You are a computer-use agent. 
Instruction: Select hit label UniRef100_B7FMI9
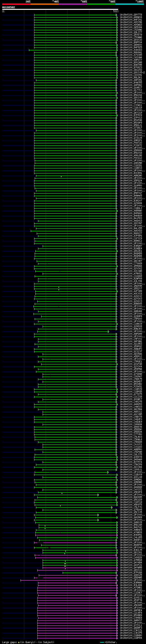tap(131, 115)
